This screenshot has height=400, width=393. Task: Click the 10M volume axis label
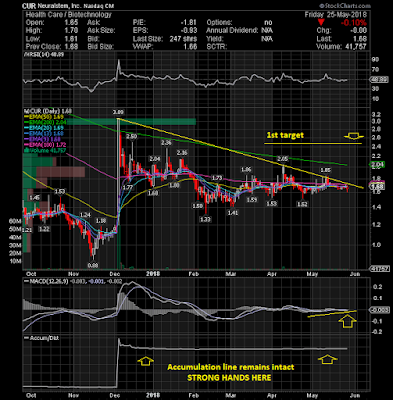(x=15, y=261)
